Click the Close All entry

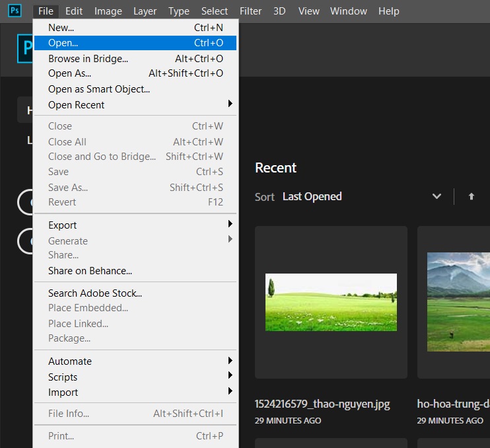[x=135, y=142]
